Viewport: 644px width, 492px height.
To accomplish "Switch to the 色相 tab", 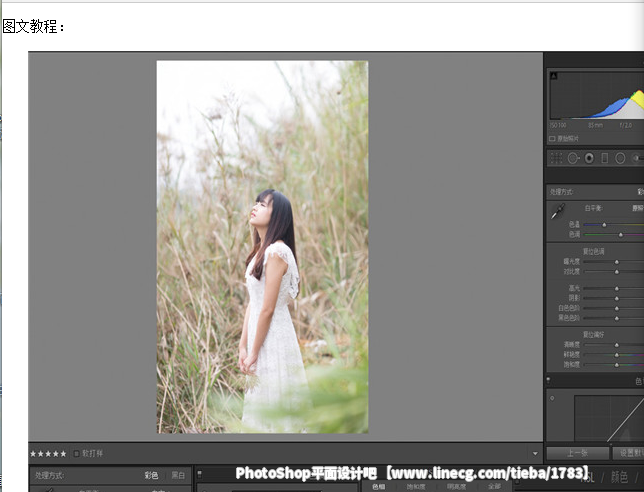I will pyautogui.click(x=378, y=487).
